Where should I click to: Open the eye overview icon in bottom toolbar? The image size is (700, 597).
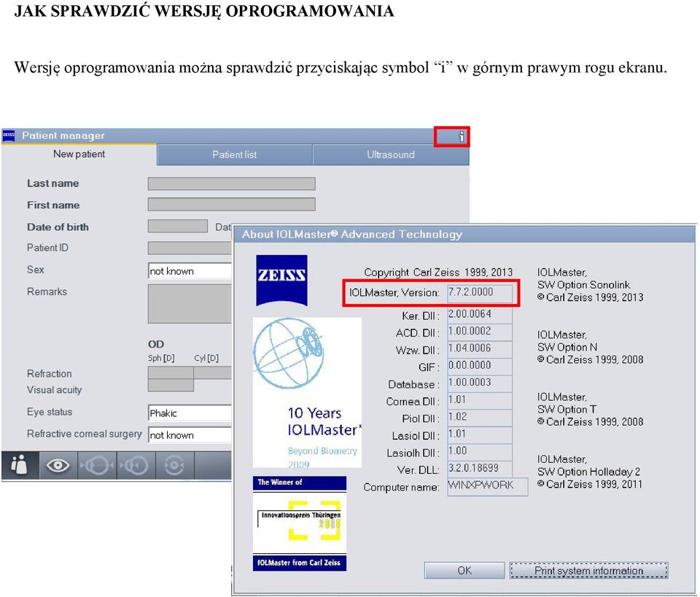point(58,465)
